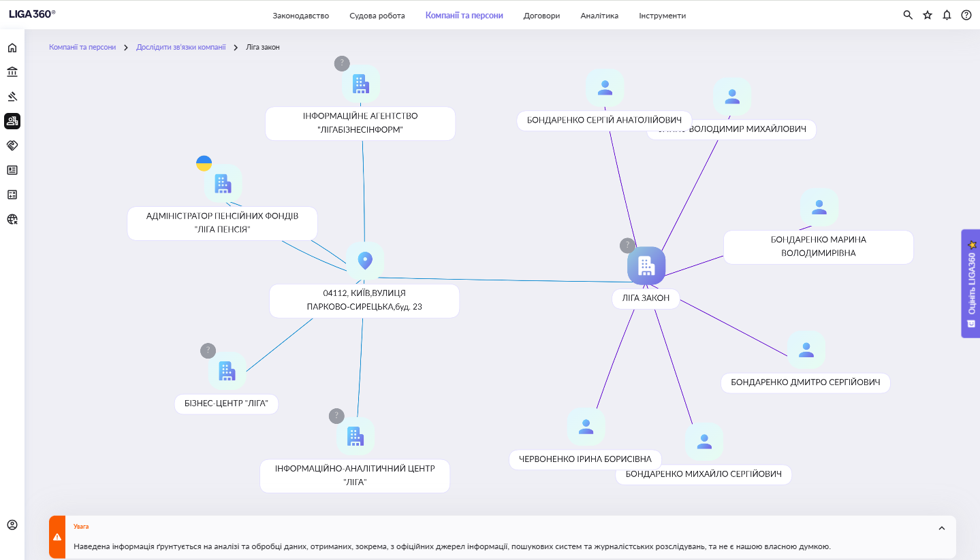Click the Увага heading text
The image size is (980, 560).
tap(81, 527)
